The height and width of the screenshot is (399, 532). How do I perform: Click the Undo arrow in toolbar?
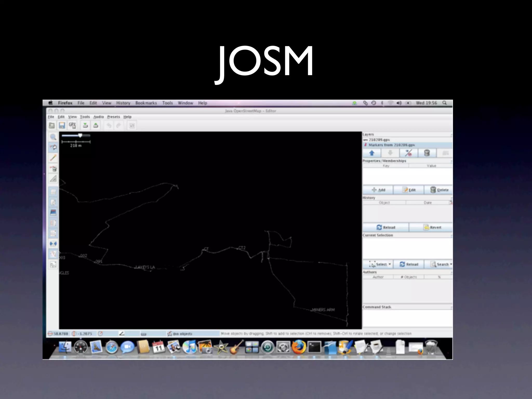pos(109,126)
